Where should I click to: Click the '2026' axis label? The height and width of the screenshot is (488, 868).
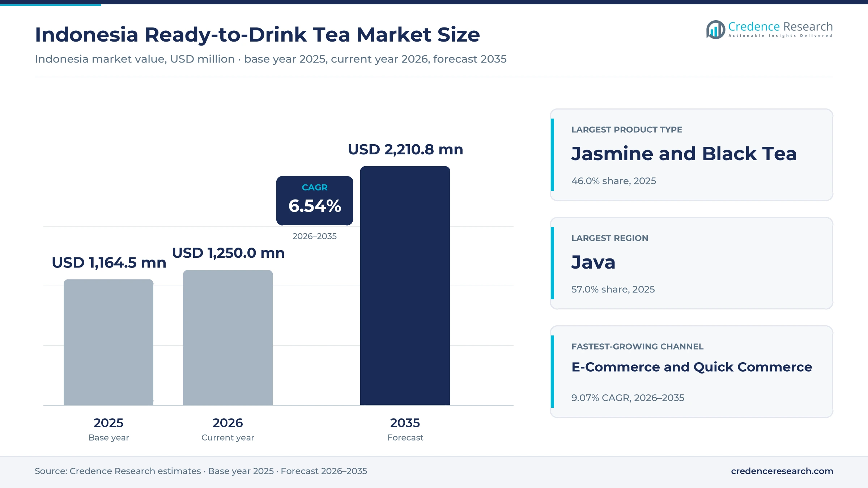[228, 423]
